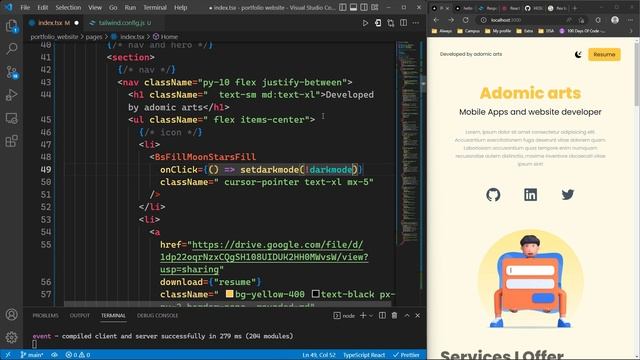
Task: Open remote window indicator in status bar
Action: pyautogui.click(x=8, y=355)
